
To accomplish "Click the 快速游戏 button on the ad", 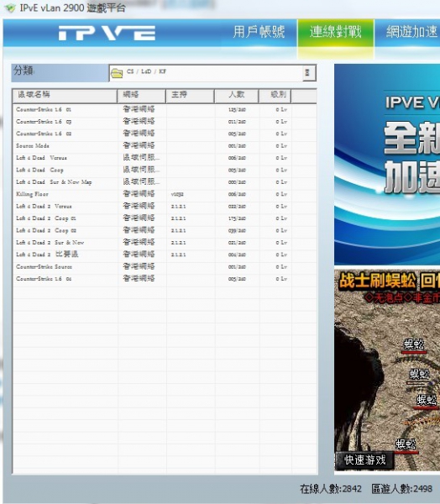I will coord(364,460).
